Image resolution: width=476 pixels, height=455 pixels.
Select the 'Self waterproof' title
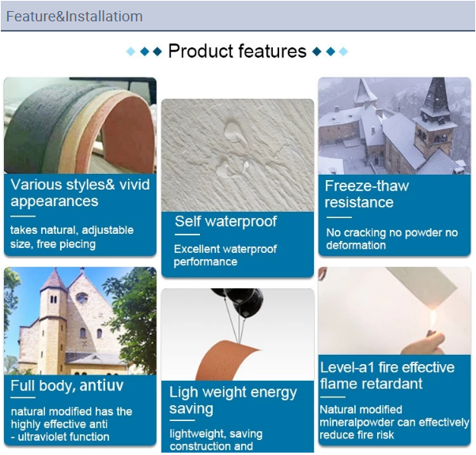click(226, 221)
